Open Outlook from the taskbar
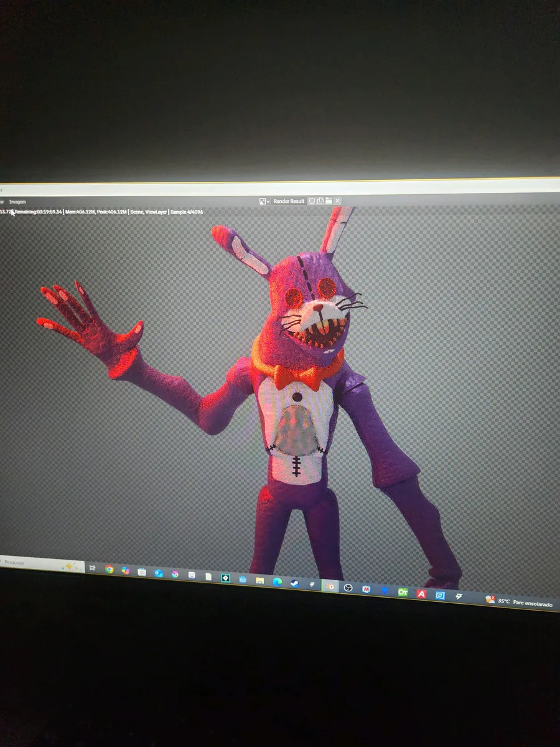560x747 pixels. coord(159,573)
